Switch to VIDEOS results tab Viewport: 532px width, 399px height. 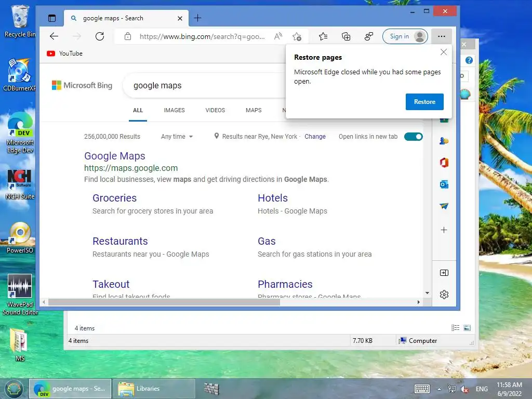(x=215, y=110)
